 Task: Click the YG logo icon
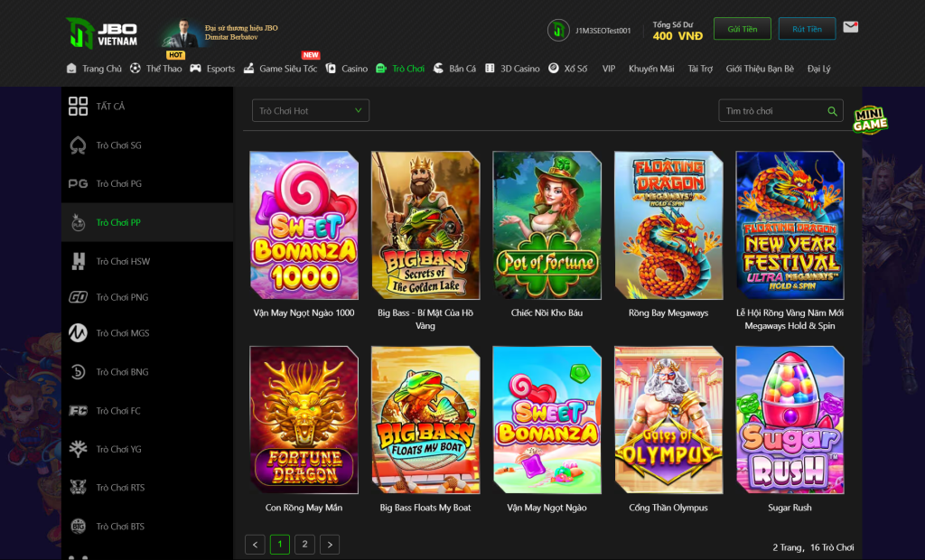pos(78,449)
